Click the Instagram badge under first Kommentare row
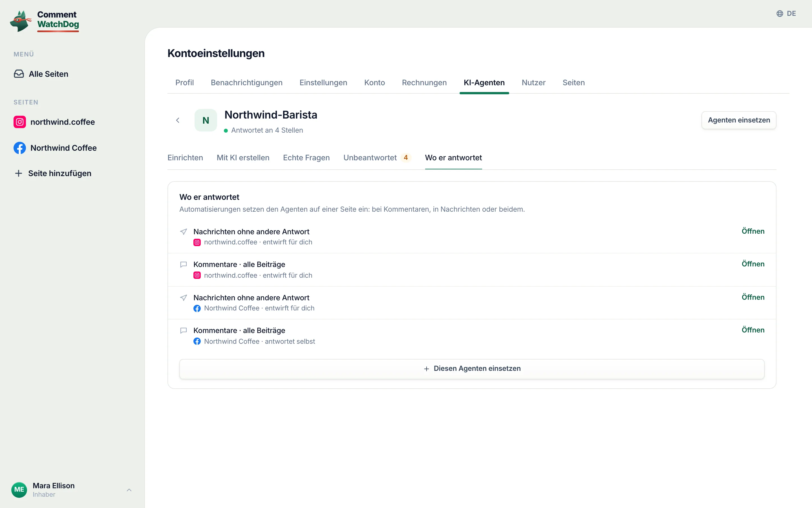The image size is (812, 508). click(197, 275)
